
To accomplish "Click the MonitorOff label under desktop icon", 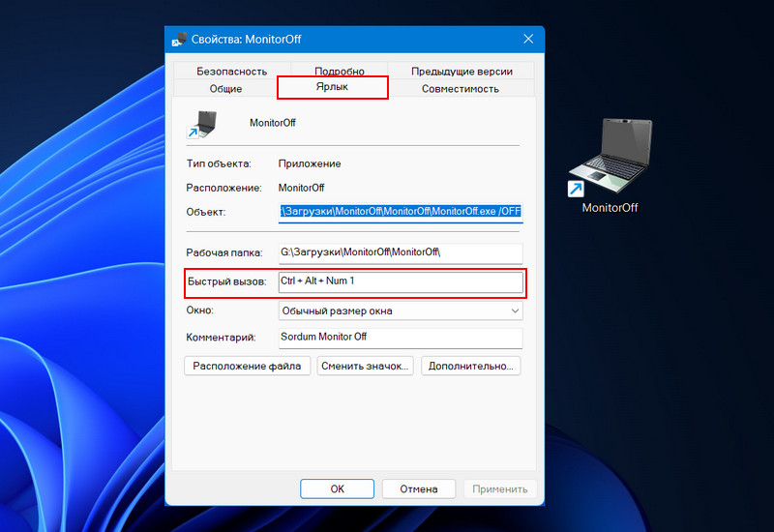I will click(610, 208).
